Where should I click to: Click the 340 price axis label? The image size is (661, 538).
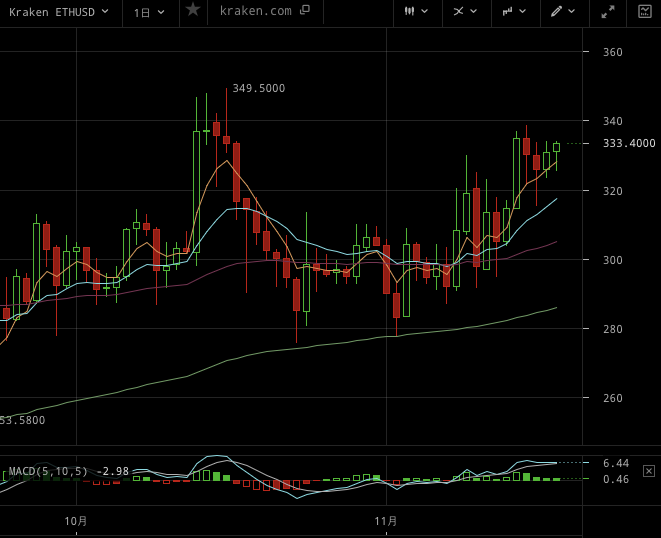613,121
